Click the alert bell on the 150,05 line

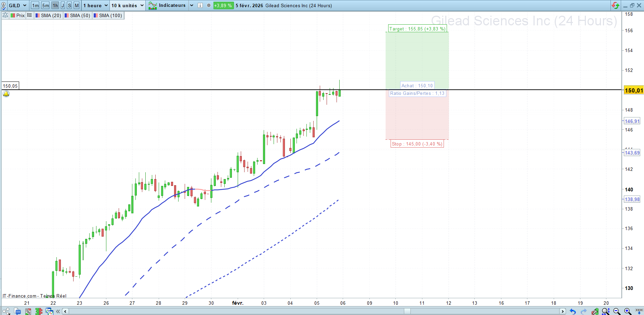click(6, 94)
